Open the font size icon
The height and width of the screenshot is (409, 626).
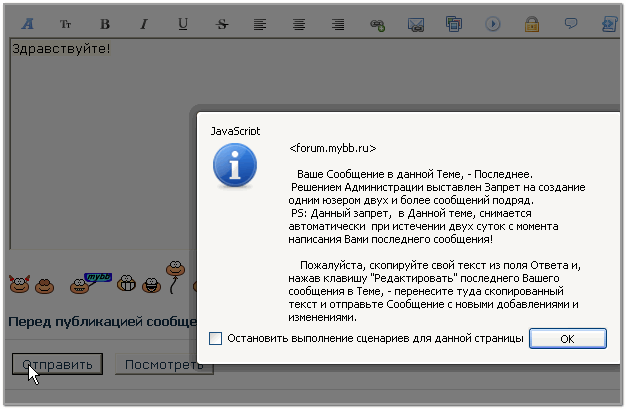click(65, 24)
